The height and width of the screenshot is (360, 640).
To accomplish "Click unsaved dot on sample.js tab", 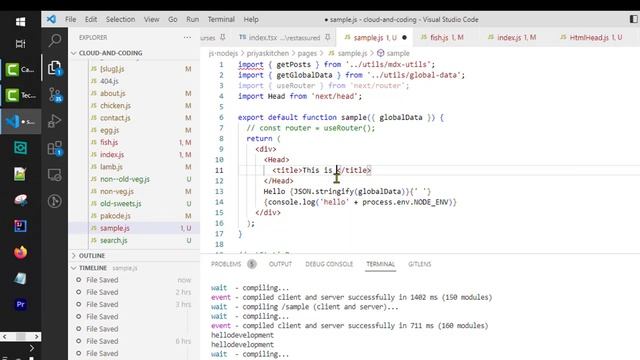I will [404, 38].
